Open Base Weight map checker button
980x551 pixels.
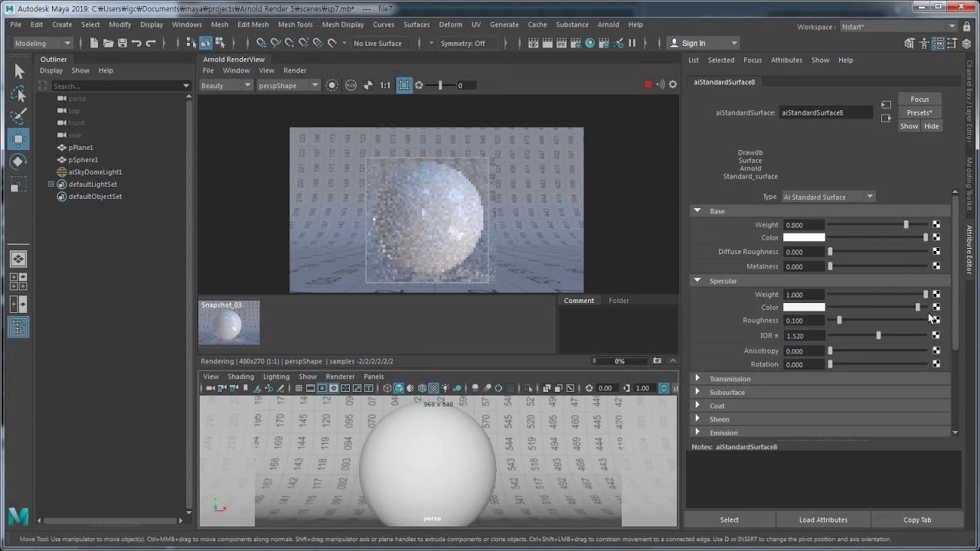(x=936, y=224)
